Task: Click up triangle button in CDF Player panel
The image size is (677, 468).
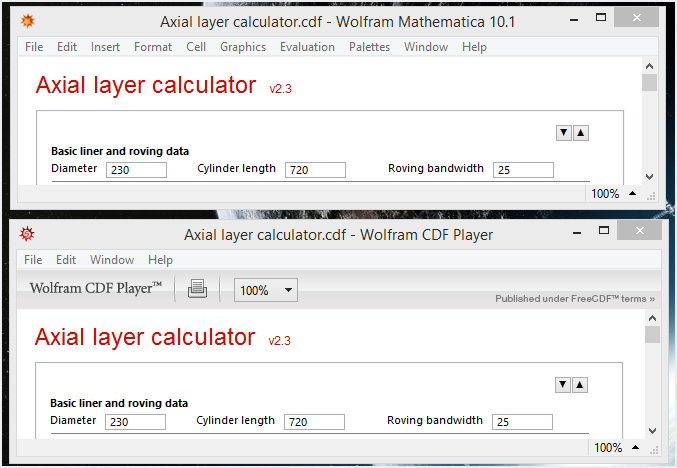Action: click(580, 384)
